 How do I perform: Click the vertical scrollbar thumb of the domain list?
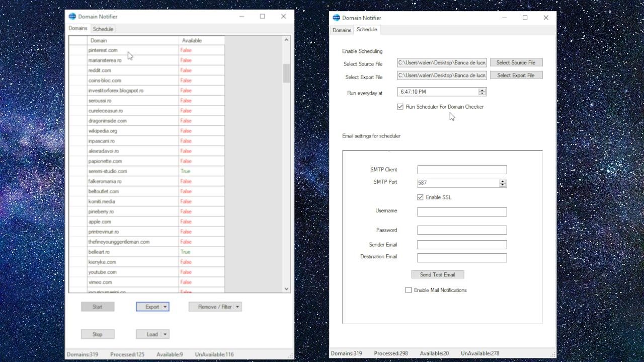286,73
